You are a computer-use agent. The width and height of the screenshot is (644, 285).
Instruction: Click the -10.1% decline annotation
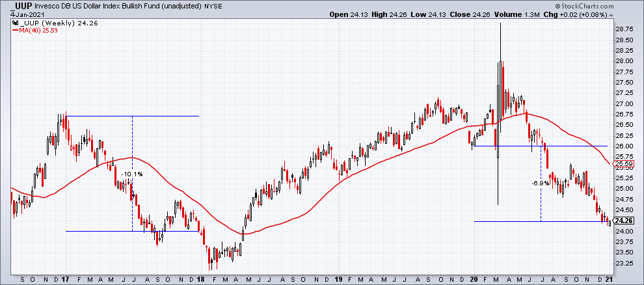131,174
